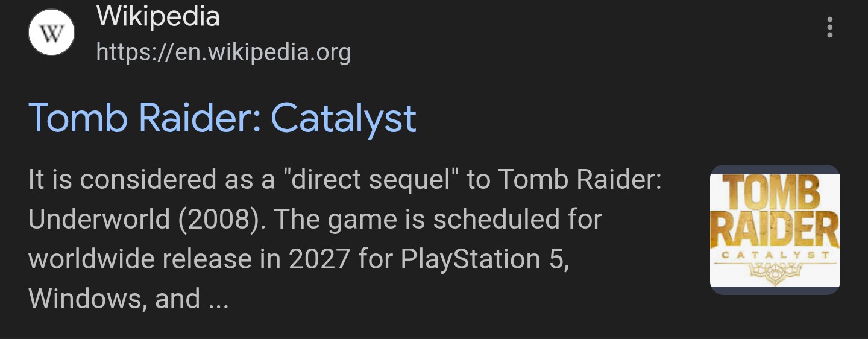Click the Wikipedia site name label
This screenshot has width=868, height=339.
pos(158,16)
